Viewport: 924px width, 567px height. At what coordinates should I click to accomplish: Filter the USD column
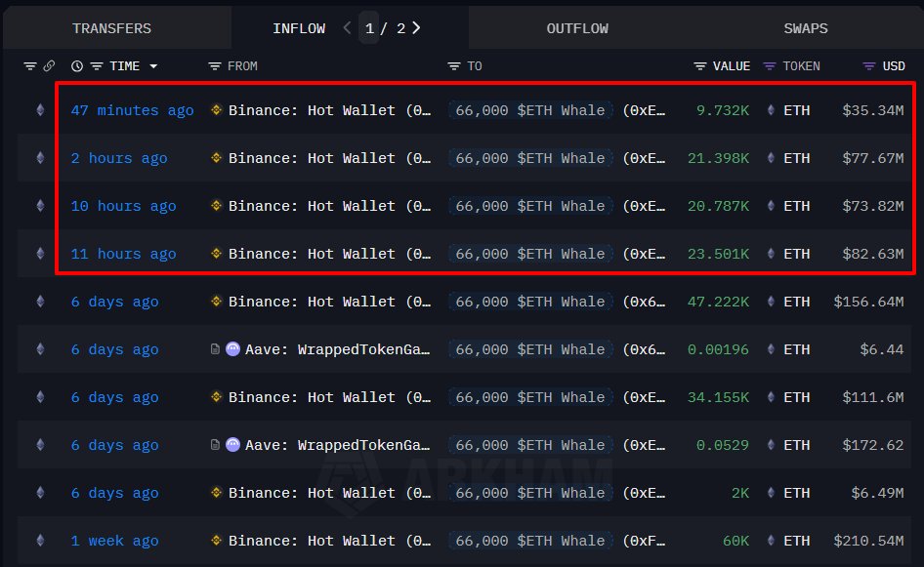[868, 66]
